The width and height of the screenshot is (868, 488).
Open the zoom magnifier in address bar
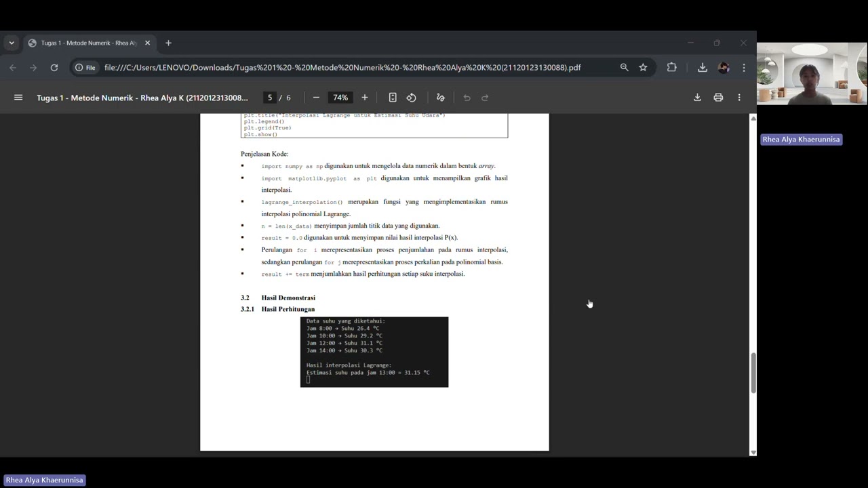pos(624,67)
